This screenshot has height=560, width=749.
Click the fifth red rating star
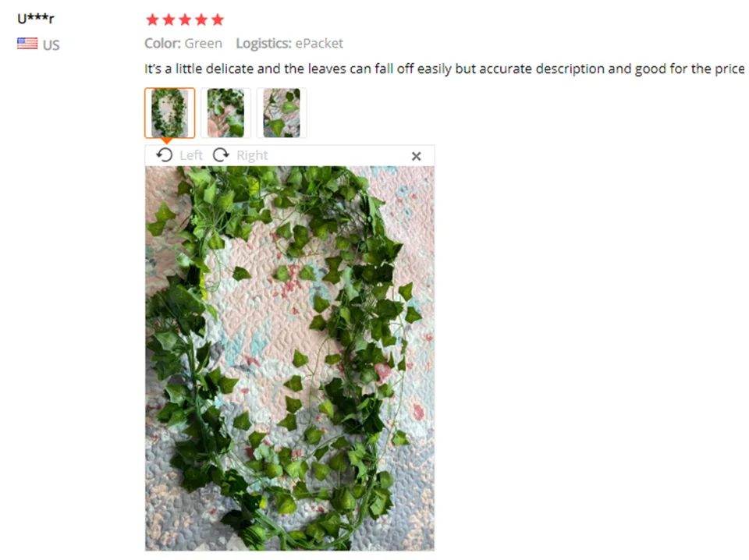click(218, 19)
